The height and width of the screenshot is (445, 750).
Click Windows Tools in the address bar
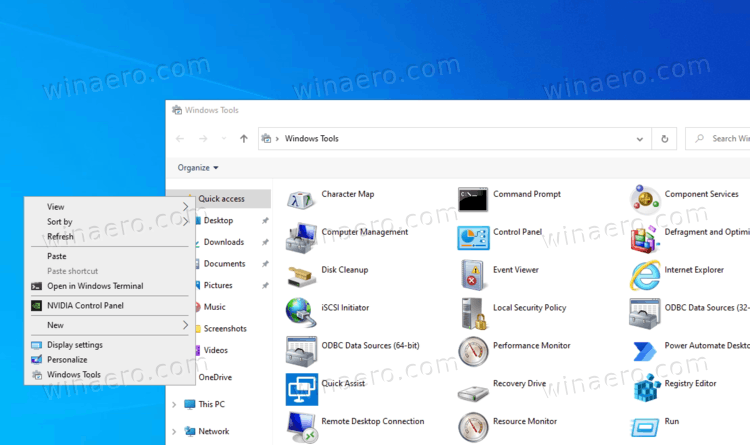311,139
